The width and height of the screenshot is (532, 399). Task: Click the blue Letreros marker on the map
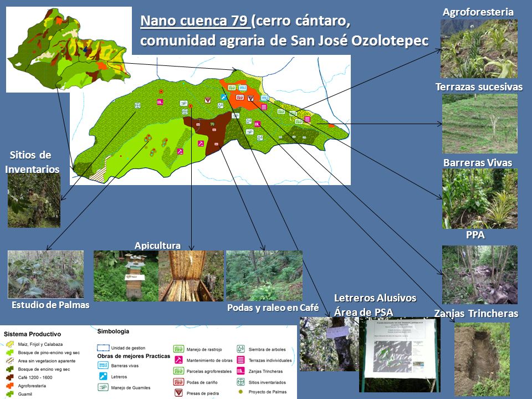223,98
